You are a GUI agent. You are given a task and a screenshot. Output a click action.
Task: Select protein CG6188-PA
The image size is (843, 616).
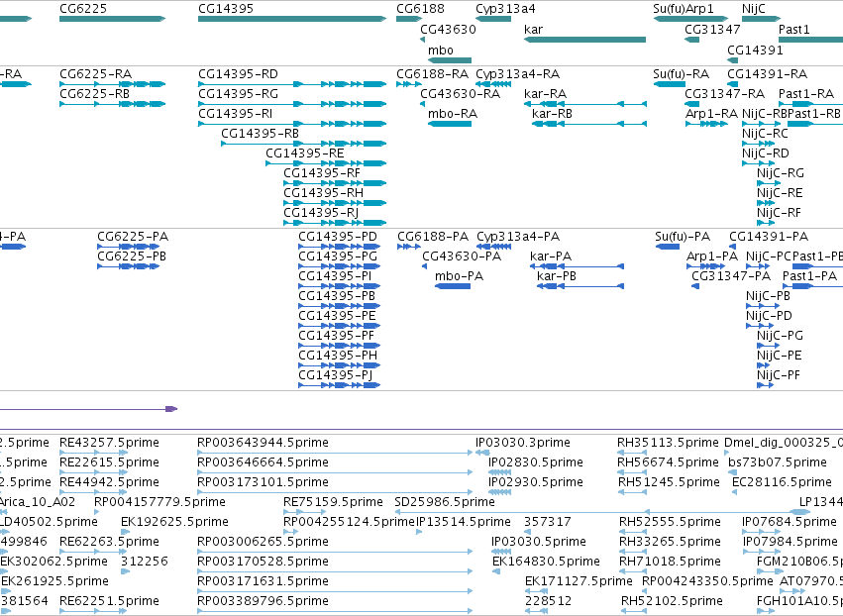point(433,237)
